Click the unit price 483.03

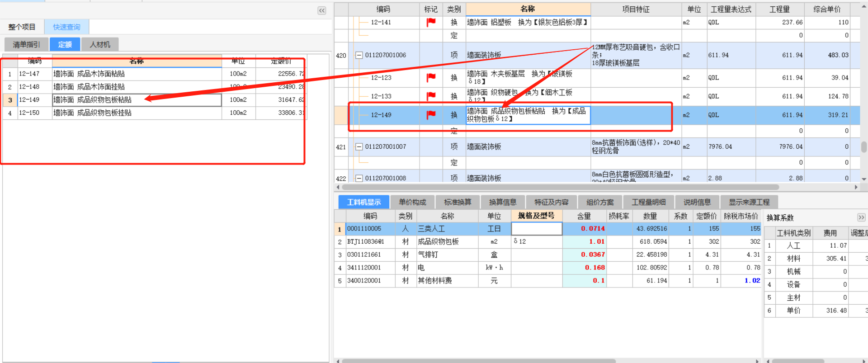point(827,55)
